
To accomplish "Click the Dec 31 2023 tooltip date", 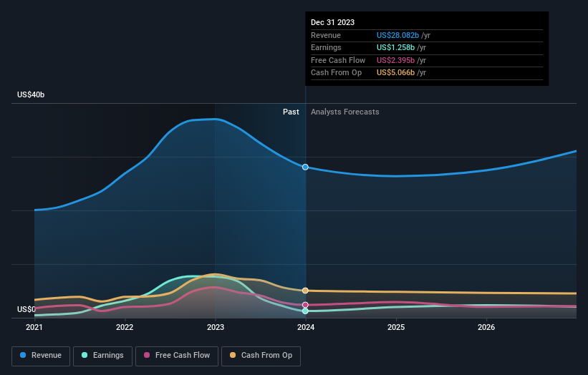I will [x=332, y=22].
